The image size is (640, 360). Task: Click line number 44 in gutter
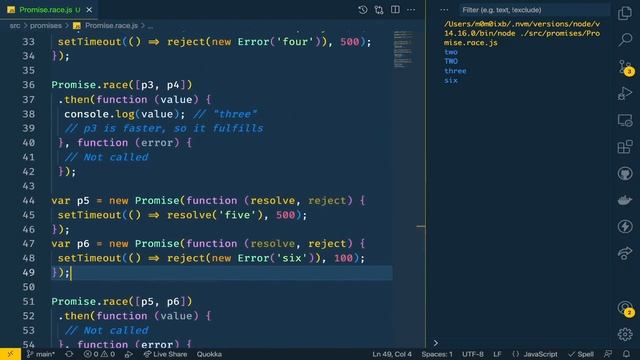pos(29,200)
